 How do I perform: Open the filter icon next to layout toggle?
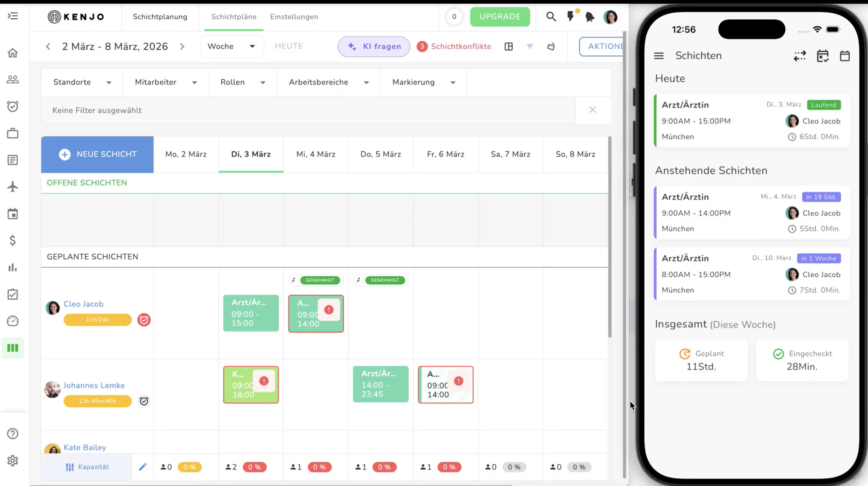pyautogui.click(x=530, y=47)
